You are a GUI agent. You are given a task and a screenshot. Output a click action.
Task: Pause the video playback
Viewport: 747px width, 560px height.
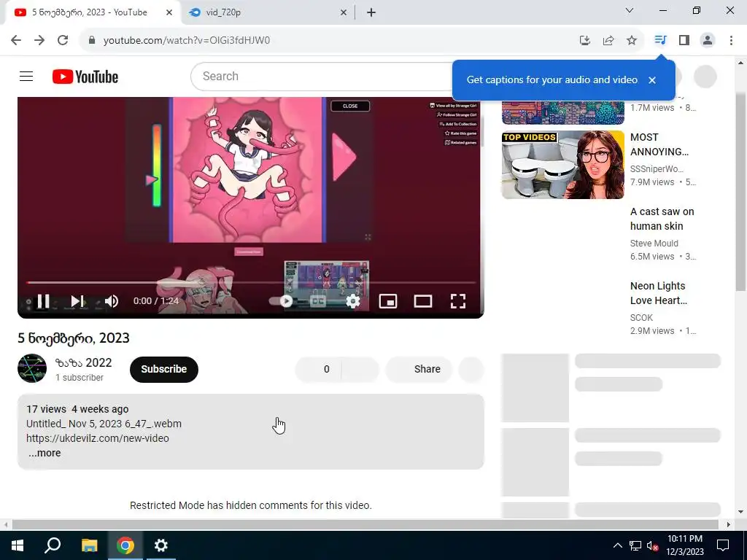[43, 301]
